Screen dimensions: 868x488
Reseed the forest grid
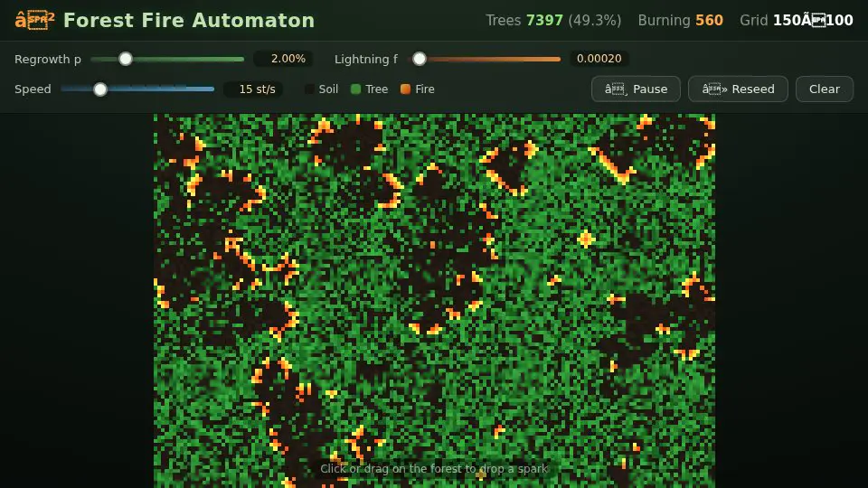[x=738, y=89]
